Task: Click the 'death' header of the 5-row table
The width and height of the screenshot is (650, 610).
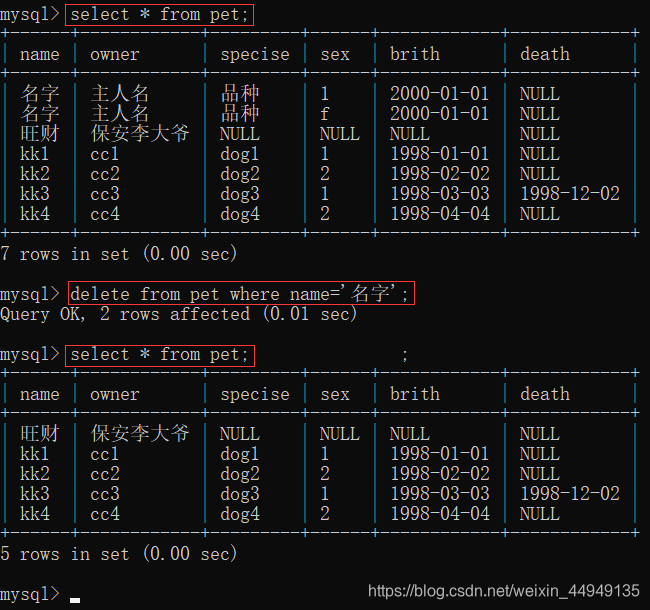Action: [545, 395]
